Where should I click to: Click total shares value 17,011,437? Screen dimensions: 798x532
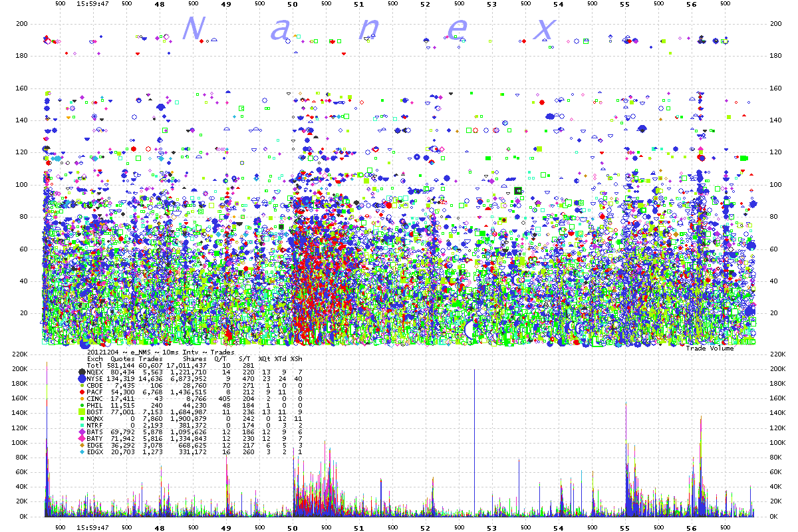[x=186, y=366]
